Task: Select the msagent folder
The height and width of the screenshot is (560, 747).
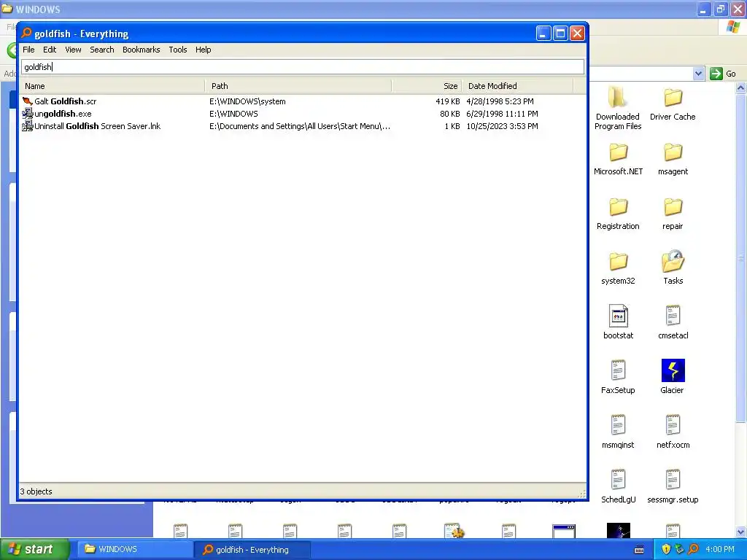Action: (x=673, y=158)
